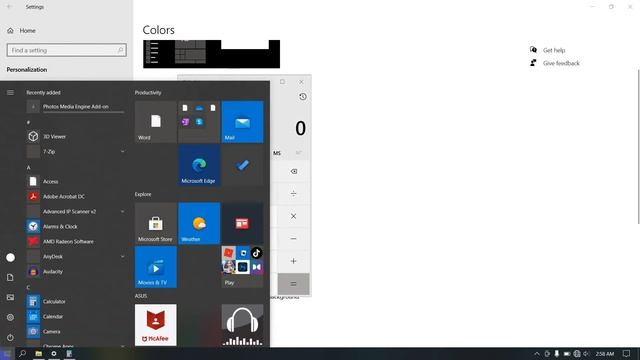The width and height of the screenshot is (640, 360).
Task: Open the Word tile in Start menu
Action: coord(156,122)
